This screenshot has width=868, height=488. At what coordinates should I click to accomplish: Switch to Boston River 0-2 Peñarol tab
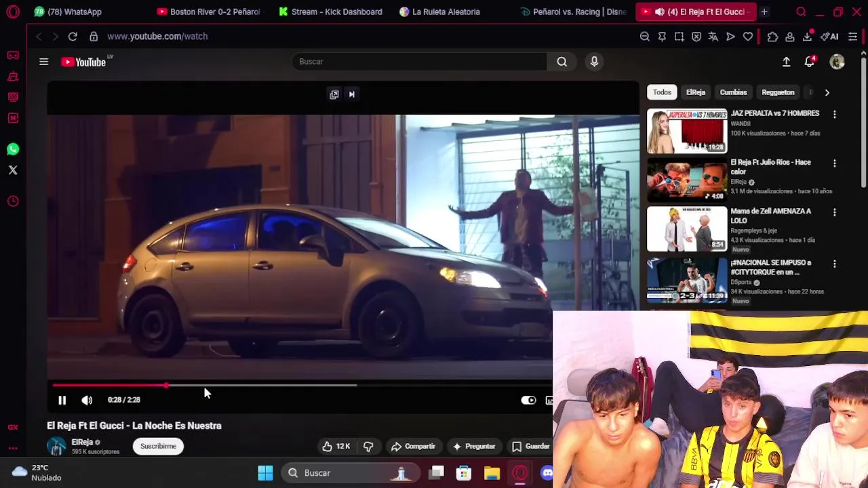pyautogui.click(x=209, y=12)
